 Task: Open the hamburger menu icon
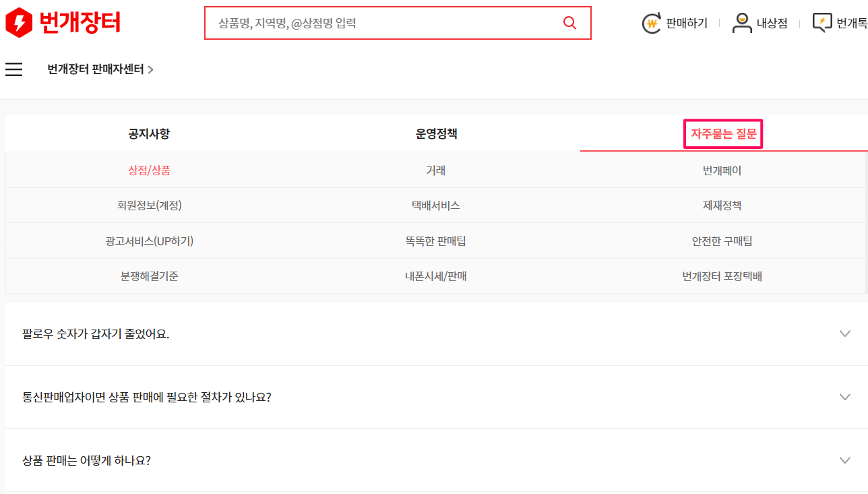13,69
